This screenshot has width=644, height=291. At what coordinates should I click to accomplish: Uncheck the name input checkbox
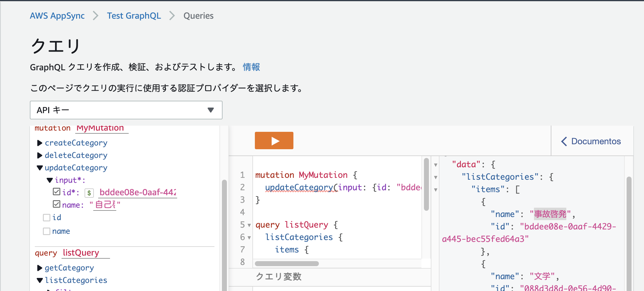57,204
